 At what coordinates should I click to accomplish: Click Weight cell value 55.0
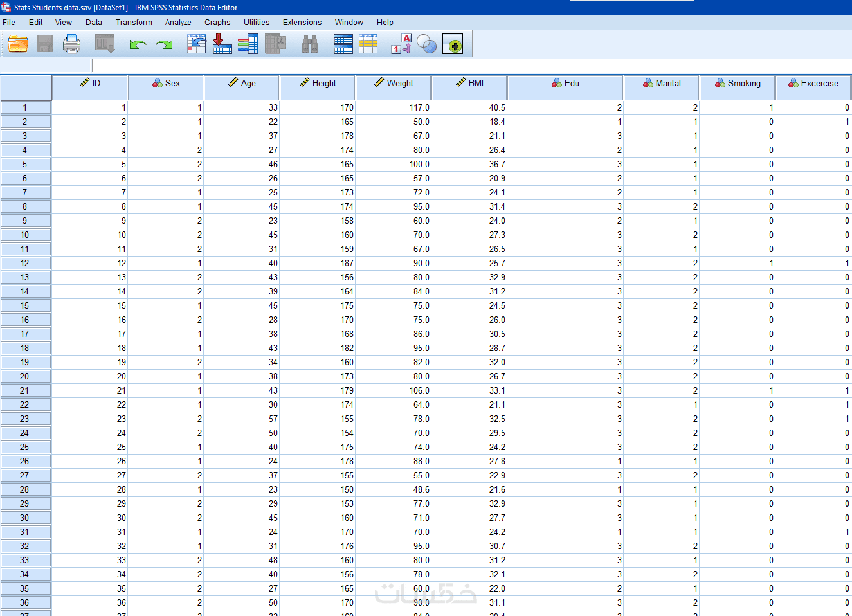pyautogui.click(x=394, y=475)
